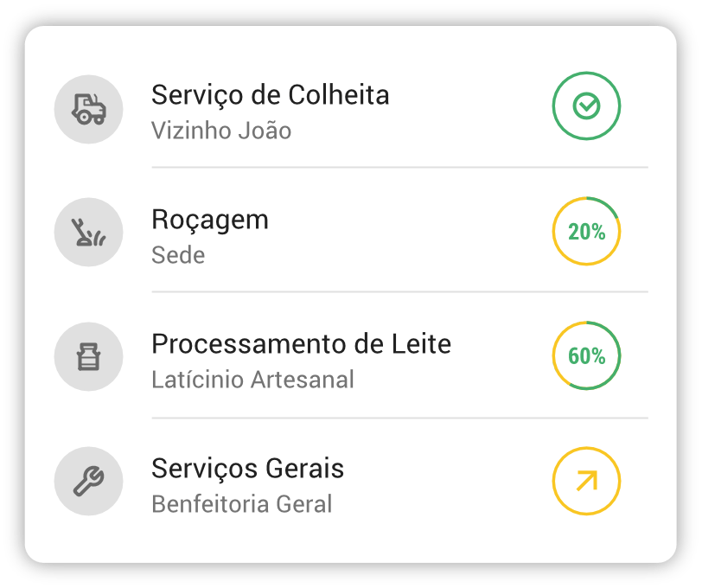Open the Roçagem task

click(x=210, y=220)
